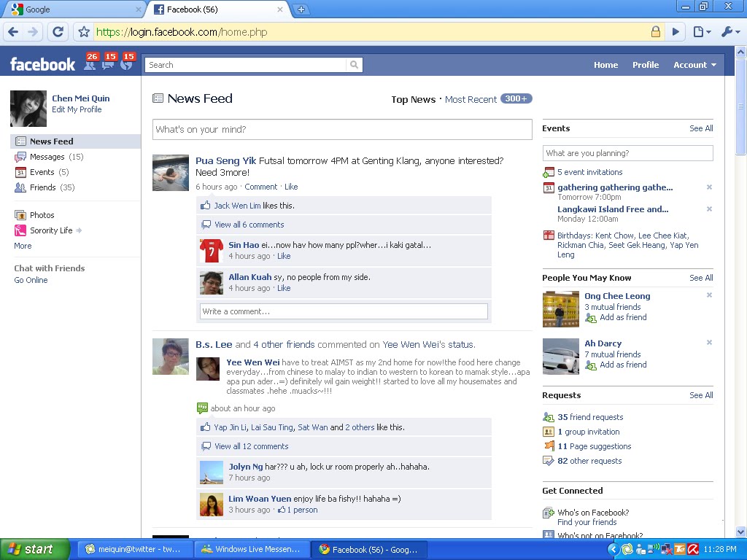
Task: Expand View all 12 comments
Action: 252,446
